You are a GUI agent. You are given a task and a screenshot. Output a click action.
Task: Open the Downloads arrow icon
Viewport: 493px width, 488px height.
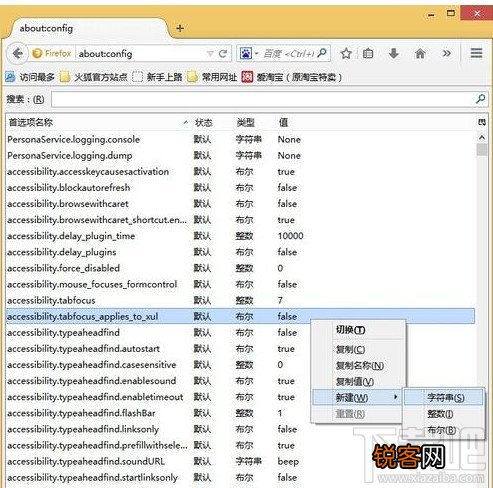[x=394, y=53]
